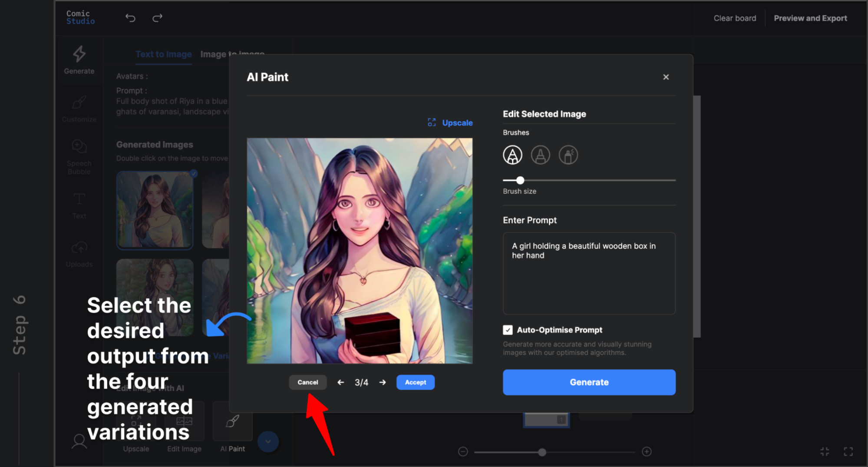This screenshot has height=467, width=868.
Task: Click the fullscreen expand icon
Action: point(848,452)
